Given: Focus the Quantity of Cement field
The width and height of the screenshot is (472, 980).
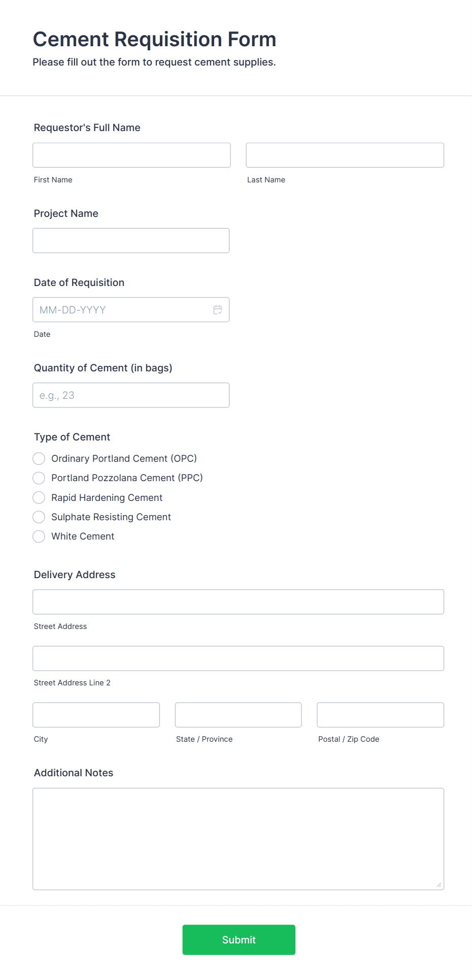Looking at the screenshot, I should (x=131, y=395).
